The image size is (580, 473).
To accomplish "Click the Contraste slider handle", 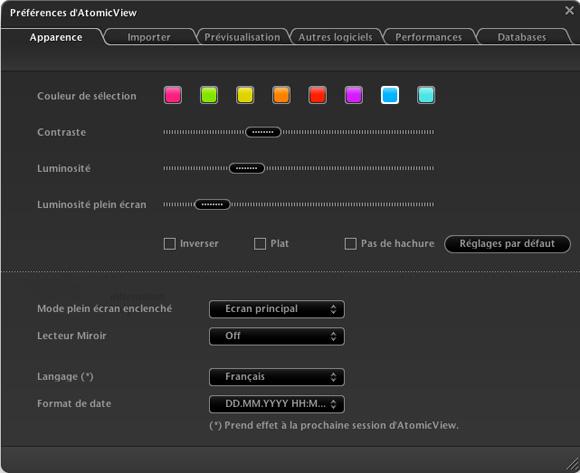I will pos(263,132).
